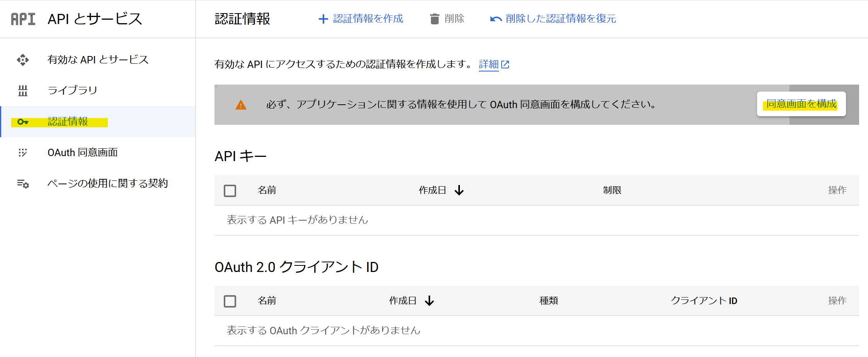Click the ライブラリ library icon
Screen dimensions: 868x357
pos(23,91)
